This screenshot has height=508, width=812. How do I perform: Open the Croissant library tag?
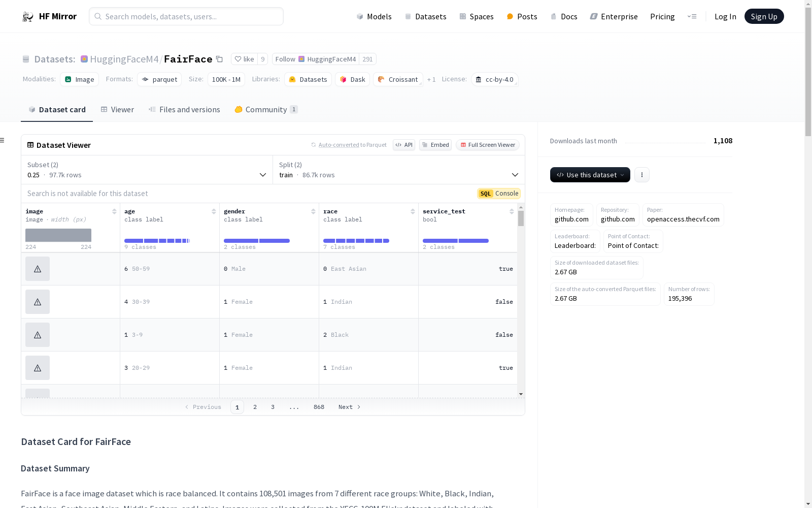point(398,79)
